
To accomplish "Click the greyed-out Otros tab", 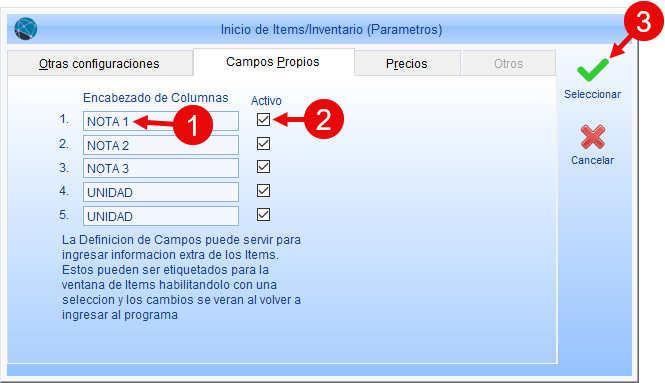I will (508, 63).
